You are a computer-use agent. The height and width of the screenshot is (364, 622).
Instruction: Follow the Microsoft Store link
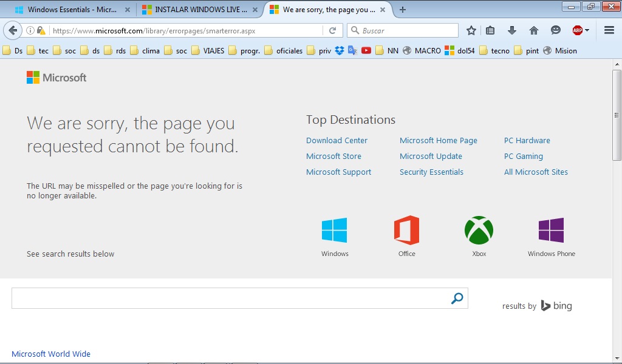[x=333, y=156]
